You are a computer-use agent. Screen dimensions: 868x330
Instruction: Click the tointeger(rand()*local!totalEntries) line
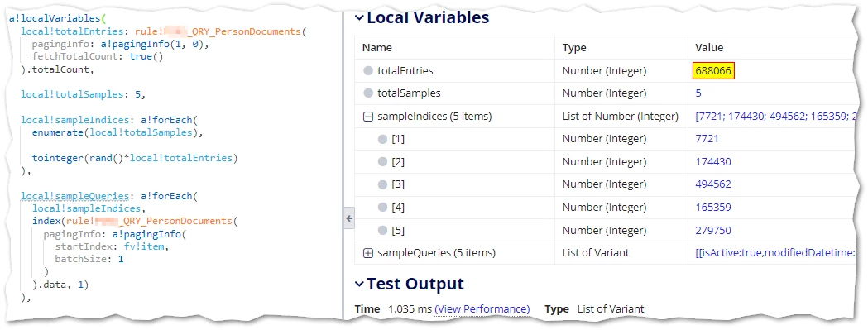point(135,158)
